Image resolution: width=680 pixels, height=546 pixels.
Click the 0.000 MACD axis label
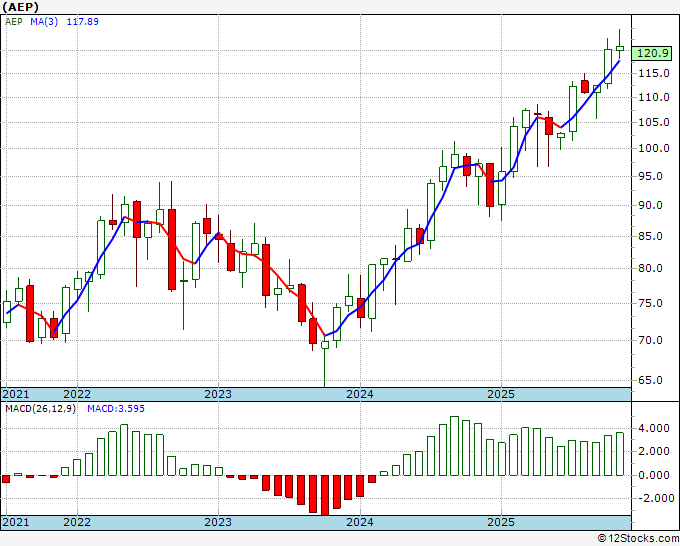654,475
